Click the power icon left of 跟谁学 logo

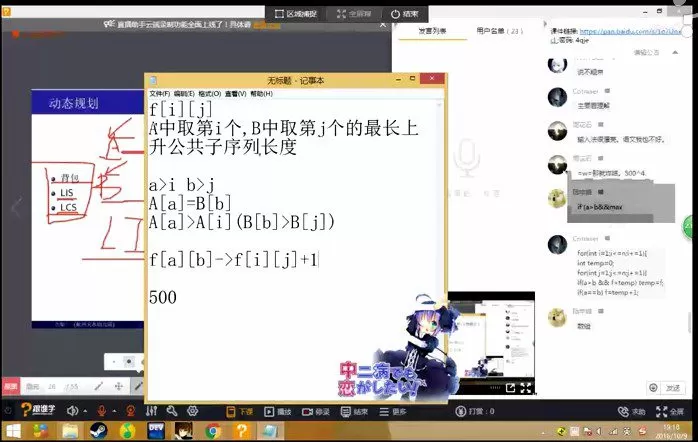pyautogui.click(x=8, y=410)
